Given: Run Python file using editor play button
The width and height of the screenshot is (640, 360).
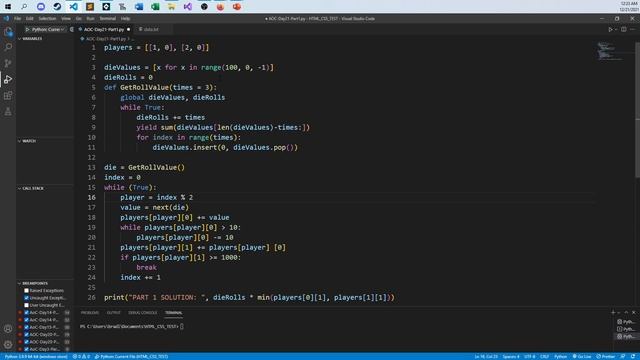Looking at the screenshot, I should coord(611,29).
